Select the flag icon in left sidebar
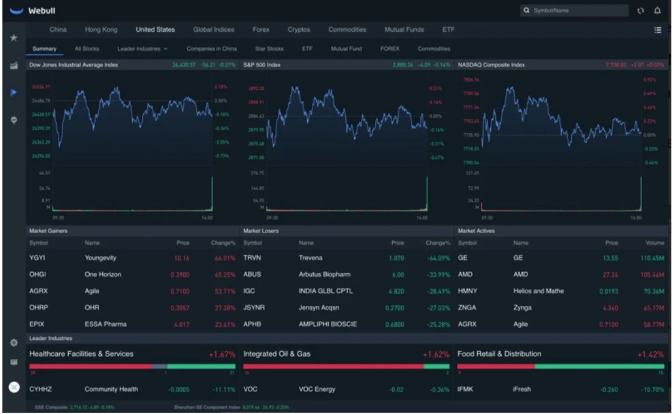The width and height of the screenshot is (672, 414). tap(14, 93)
